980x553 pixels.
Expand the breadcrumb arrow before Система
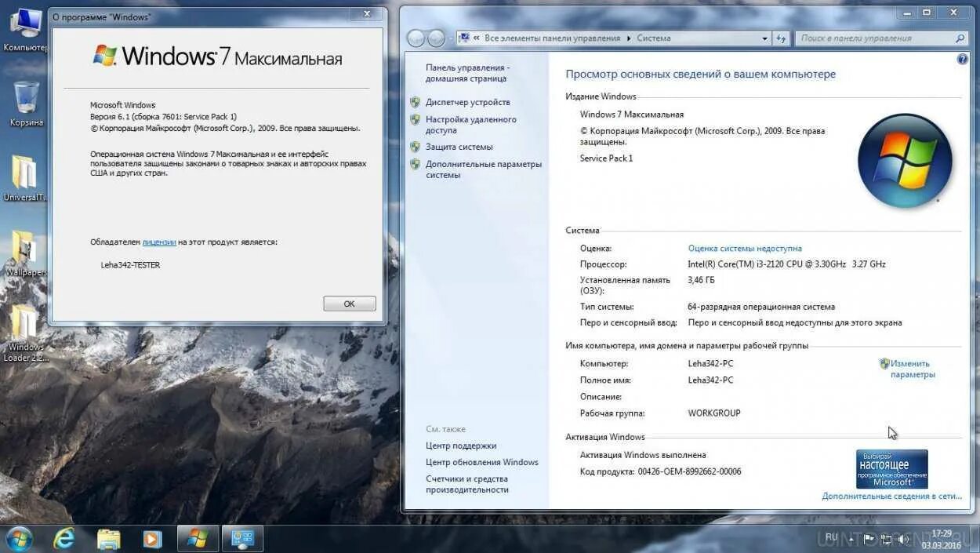coord(628,38)
